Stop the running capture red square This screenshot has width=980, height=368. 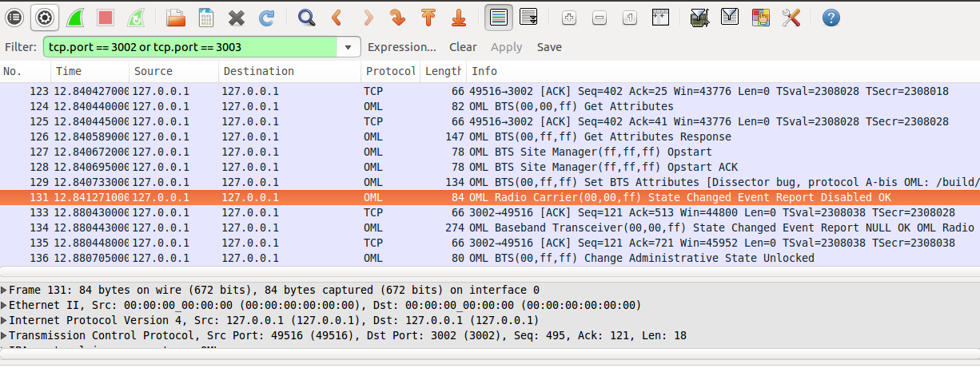105,17
